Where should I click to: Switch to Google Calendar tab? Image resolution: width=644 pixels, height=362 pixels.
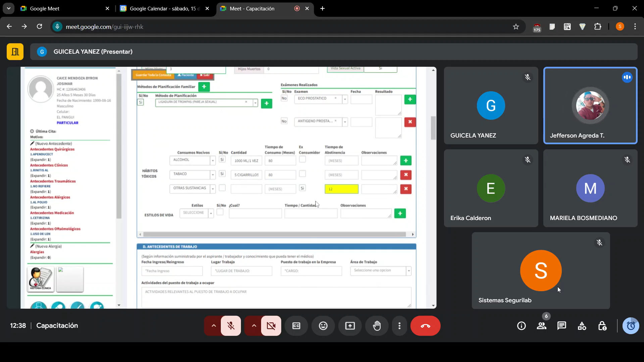point(164,8)
